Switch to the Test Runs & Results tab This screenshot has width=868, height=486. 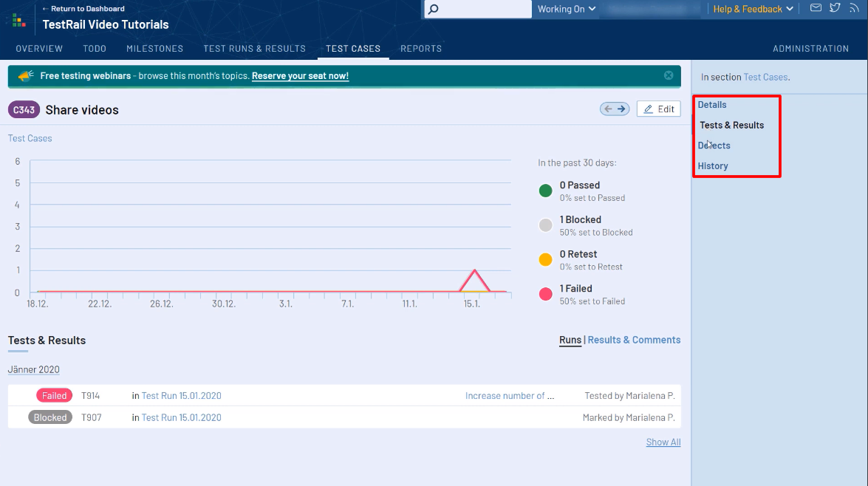254,49
